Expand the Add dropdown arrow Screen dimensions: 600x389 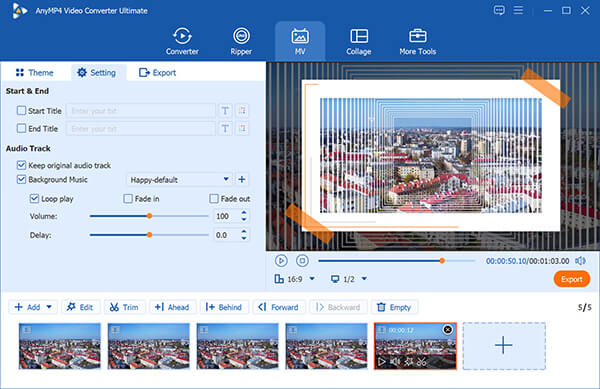[49, 307]
